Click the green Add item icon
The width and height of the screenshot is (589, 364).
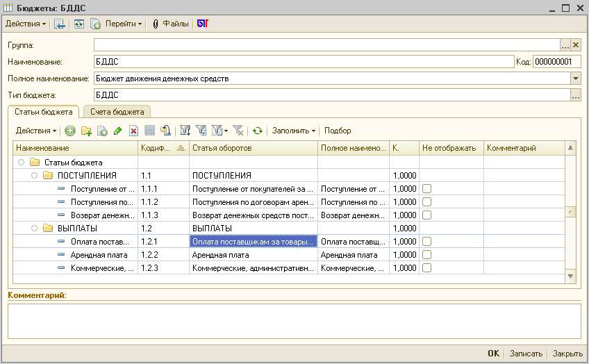point(70,131)
